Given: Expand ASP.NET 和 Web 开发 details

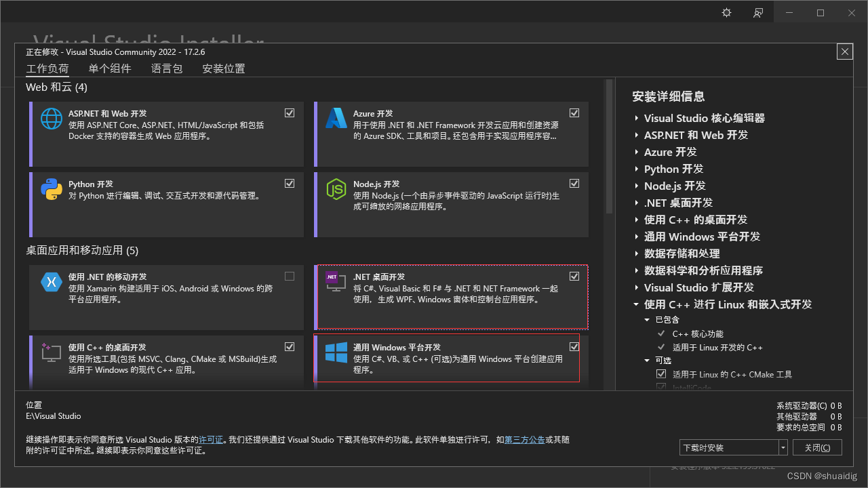Looking at the screenshot, I should point(637,135).
